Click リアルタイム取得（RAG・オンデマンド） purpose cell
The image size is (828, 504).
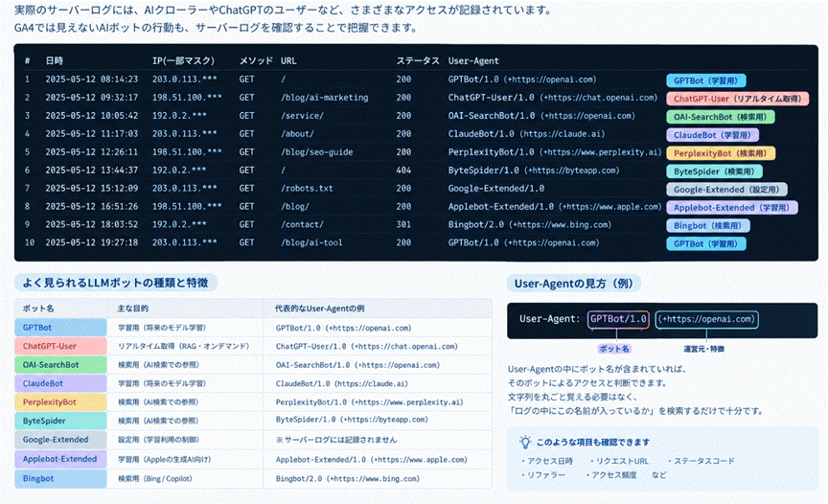(183, 346)
